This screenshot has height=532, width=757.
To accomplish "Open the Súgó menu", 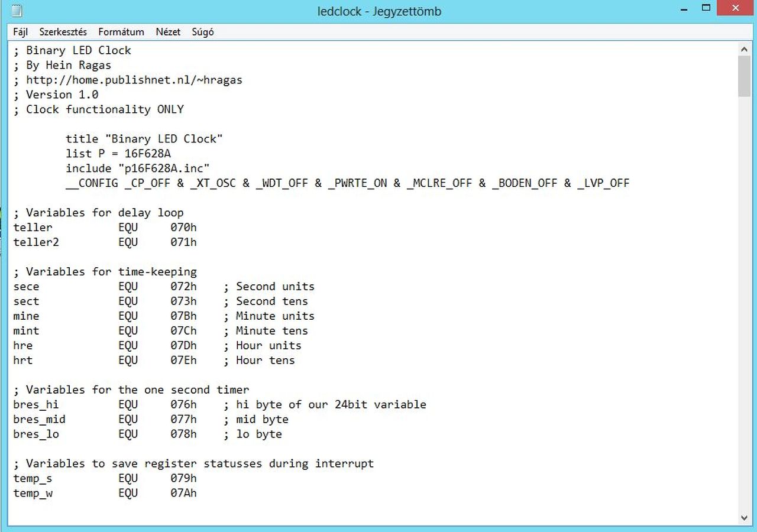I will [203, 32].
